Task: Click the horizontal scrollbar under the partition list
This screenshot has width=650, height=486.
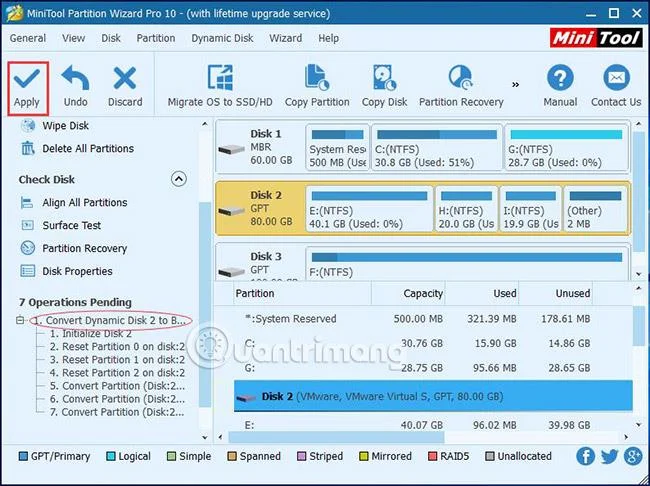Action: click(423, 437)
